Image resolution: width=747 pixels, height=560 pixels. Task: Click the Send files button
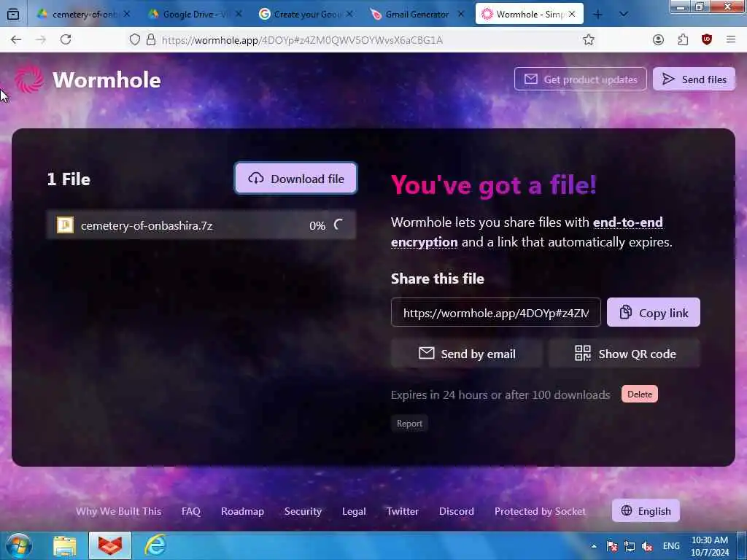point(694,79)
